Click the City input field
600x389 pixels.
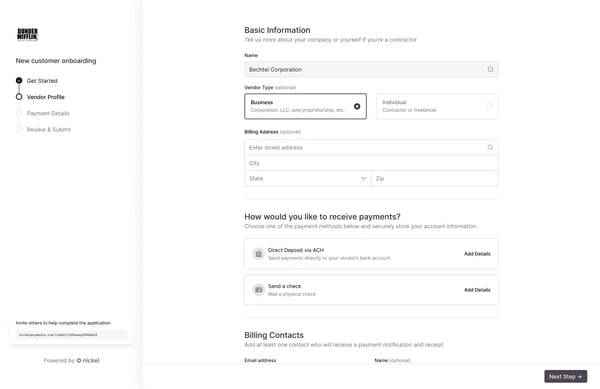371,163
